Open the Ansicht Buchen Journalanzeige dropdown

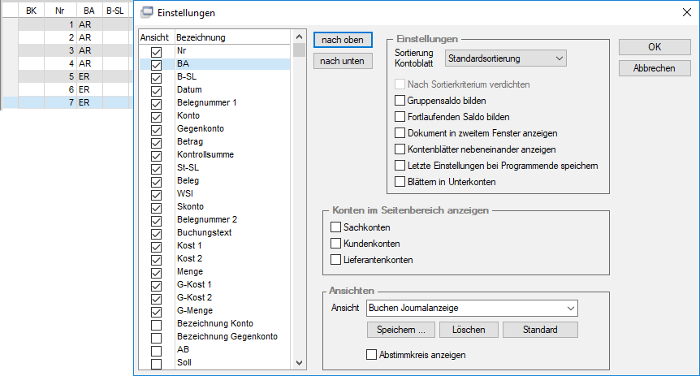pos(471,308)
